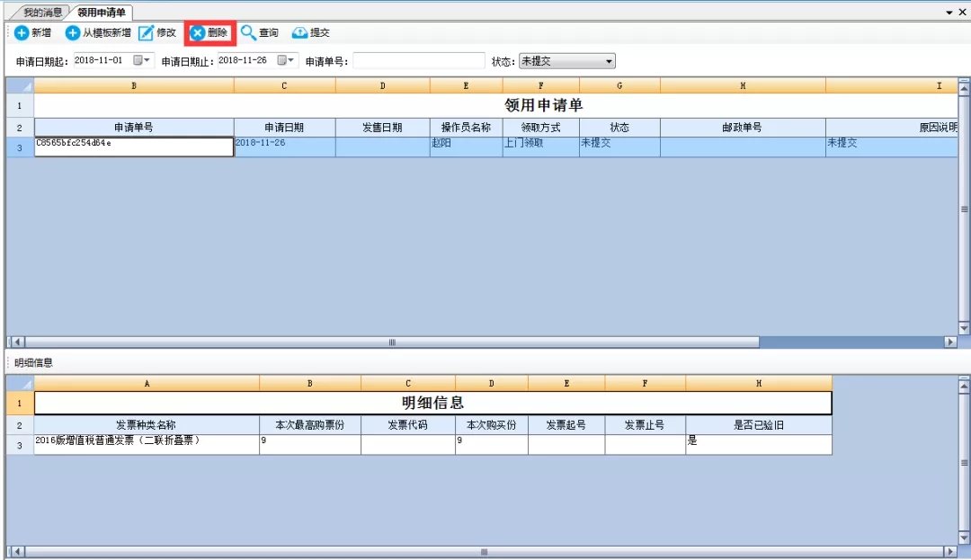Click the 提交 (submit) cloud icon
Image resolution: width=971 pixels, height=560 pixels.
pos(299,33)
